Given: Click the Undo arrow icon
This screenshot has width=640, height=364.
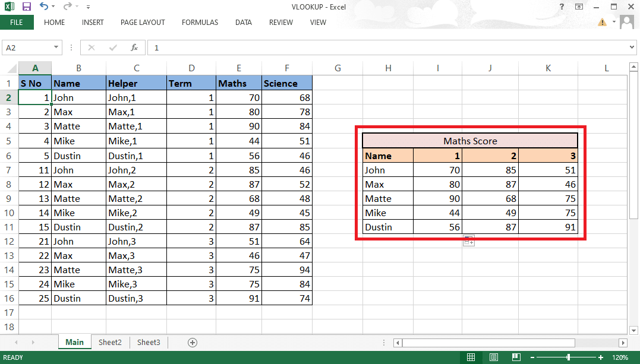Looking at the screenshot, I should click(43, 6).
